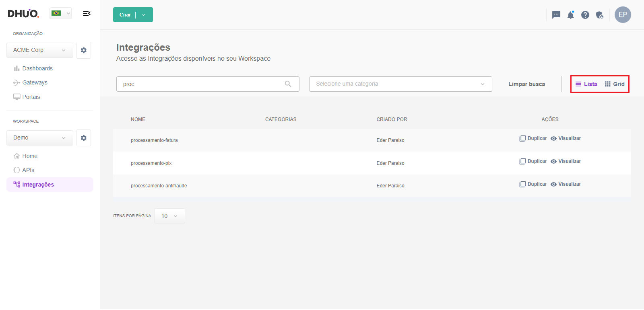
Task: Click Eder Paraiso in processamento-antifraude row
Action: click(x=390, y=186)
